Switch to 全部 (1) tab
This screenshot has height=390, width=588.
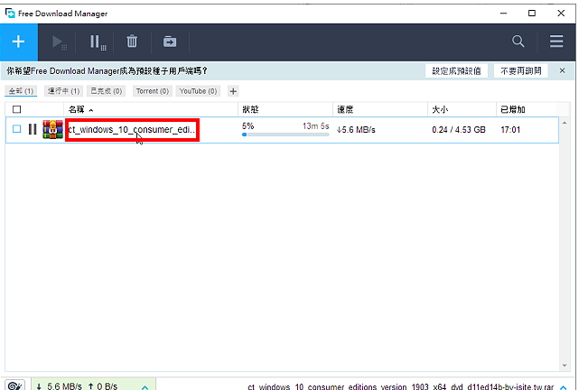point(21,91)
